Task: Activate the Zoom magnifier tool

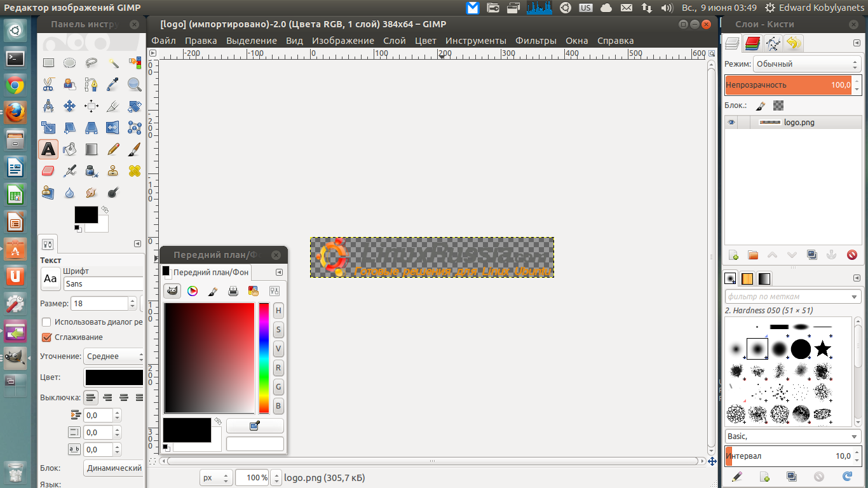Action: click(135, 85)
